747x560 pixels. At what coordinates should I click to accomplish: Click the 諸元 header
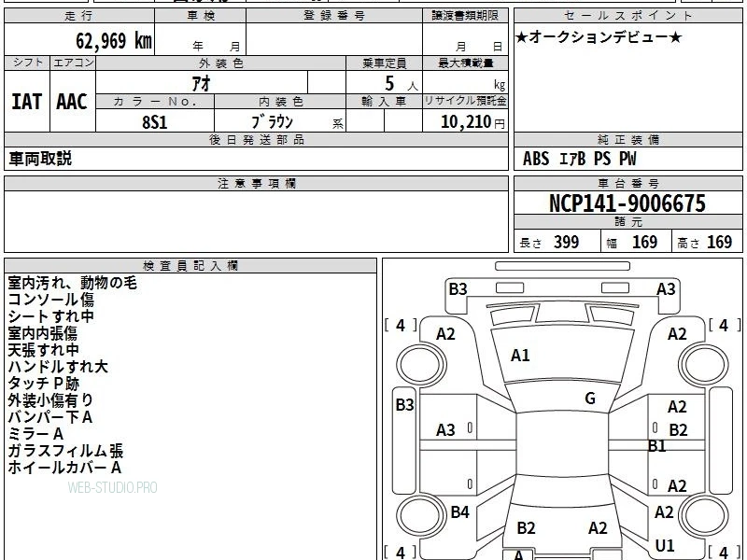(x=627, y=222)
